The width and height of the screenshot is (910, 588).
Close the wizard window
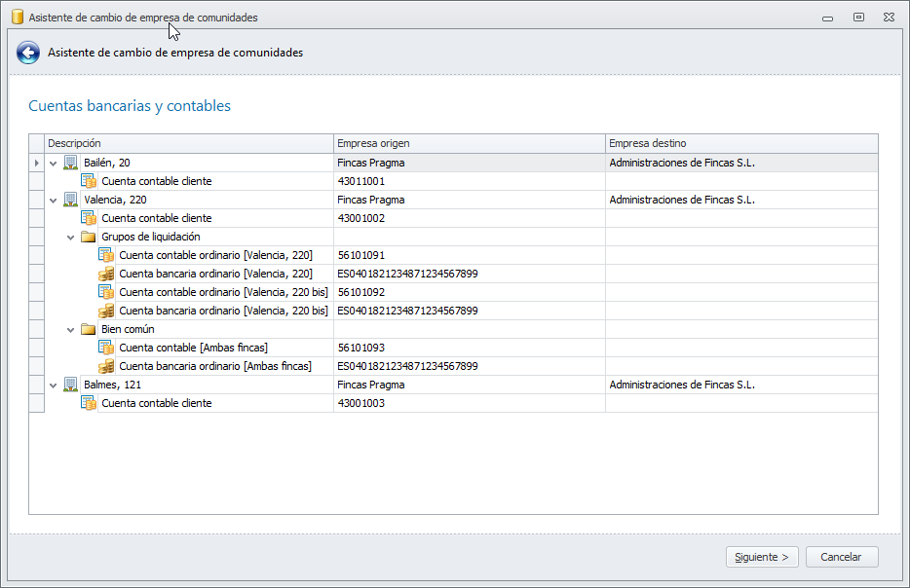click(x=889, y=18)
